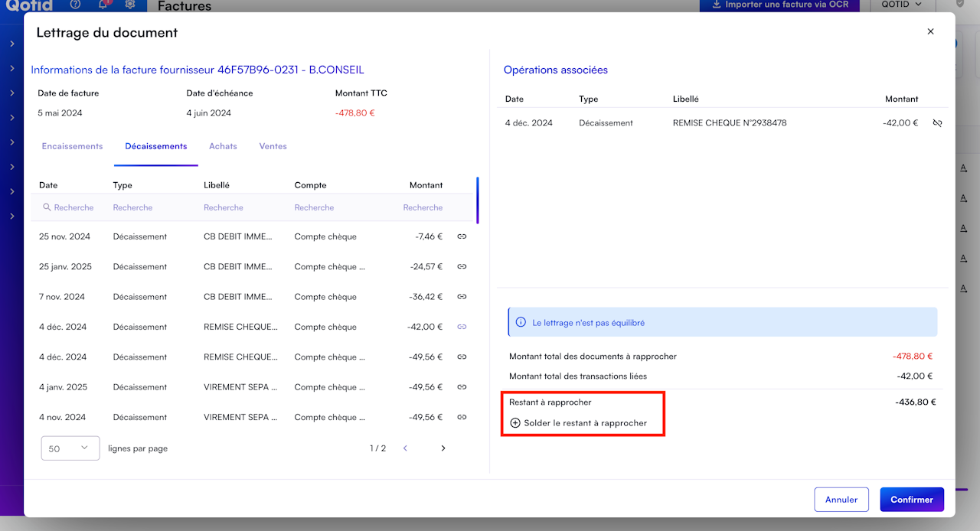
Task: Link the 4 nov. 2024 VIREMENT SEPA transaction
Action: pos(462,417)
